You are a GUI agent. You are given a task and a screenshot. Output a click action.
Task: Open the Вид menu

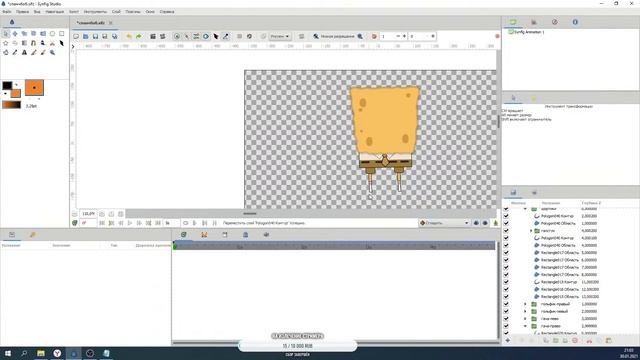coord(37,12)
